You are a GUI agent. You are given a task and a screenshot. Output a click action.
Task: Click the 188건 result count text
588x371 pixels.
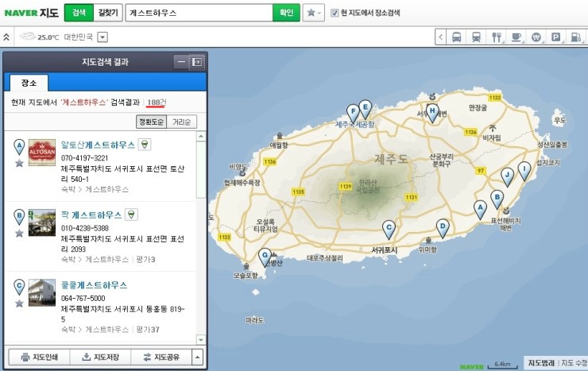pyautogui.click(x=157, y=102)
